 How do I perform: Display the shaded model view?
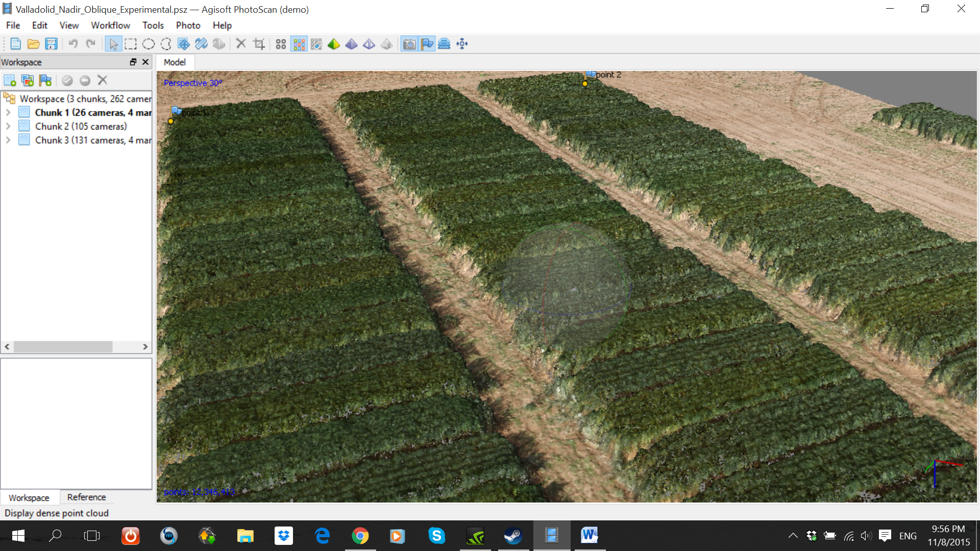point(334,44)
